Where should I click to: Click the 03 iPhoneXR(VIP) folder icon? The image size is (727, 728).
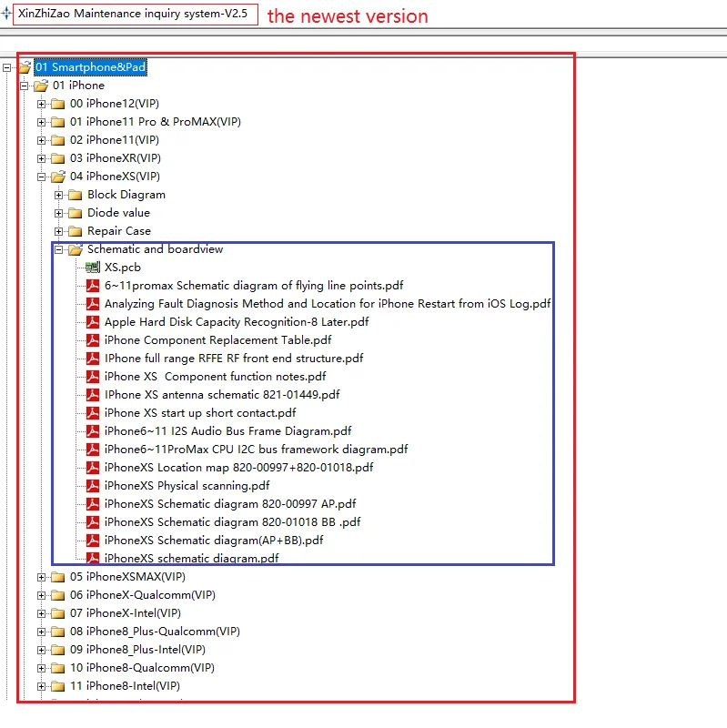pyautogui.click(x=57, y=158)
